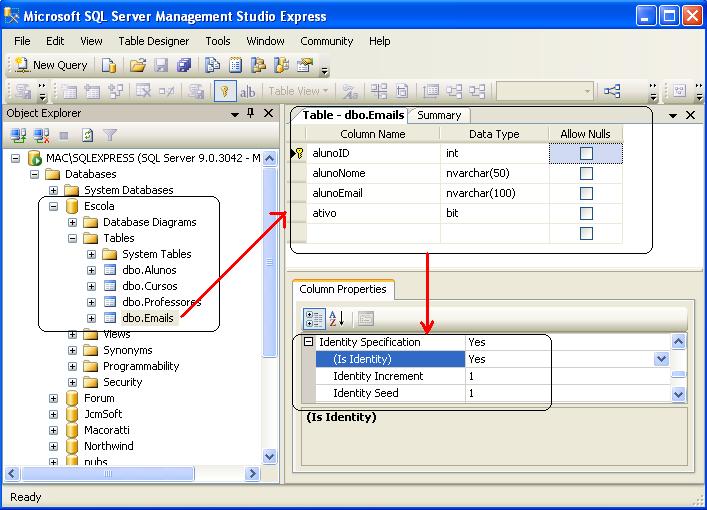
Task: Expand the Database Diagrams folder
Action: [72, 222]
